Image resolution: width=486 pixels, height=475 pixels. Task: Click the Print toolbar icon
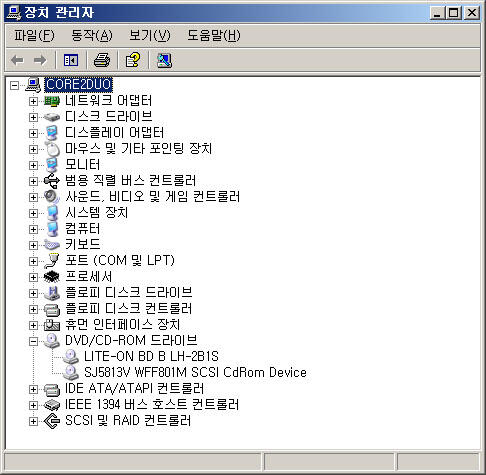pos(102,60)
